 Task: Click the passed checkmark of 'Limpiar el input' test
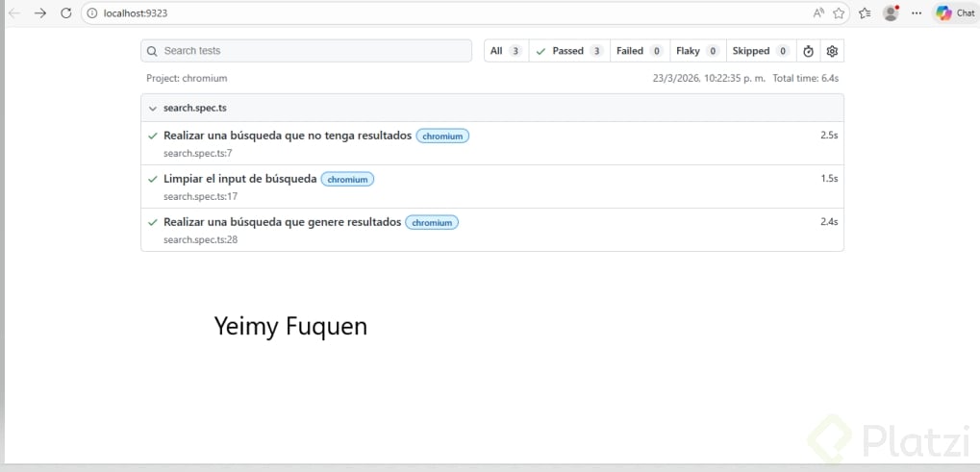coord(153,179)
